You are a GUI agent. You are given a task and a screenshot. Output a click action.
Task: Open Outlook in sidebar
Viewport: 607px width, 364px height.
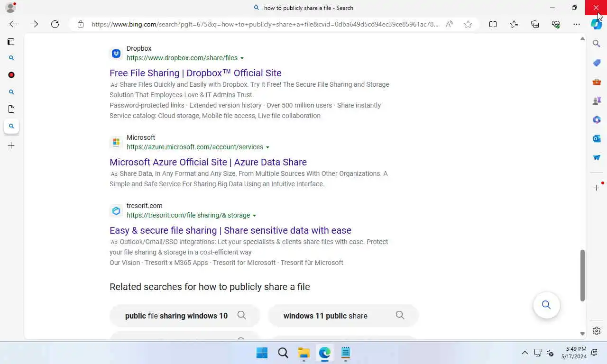[x=597, y=138]
